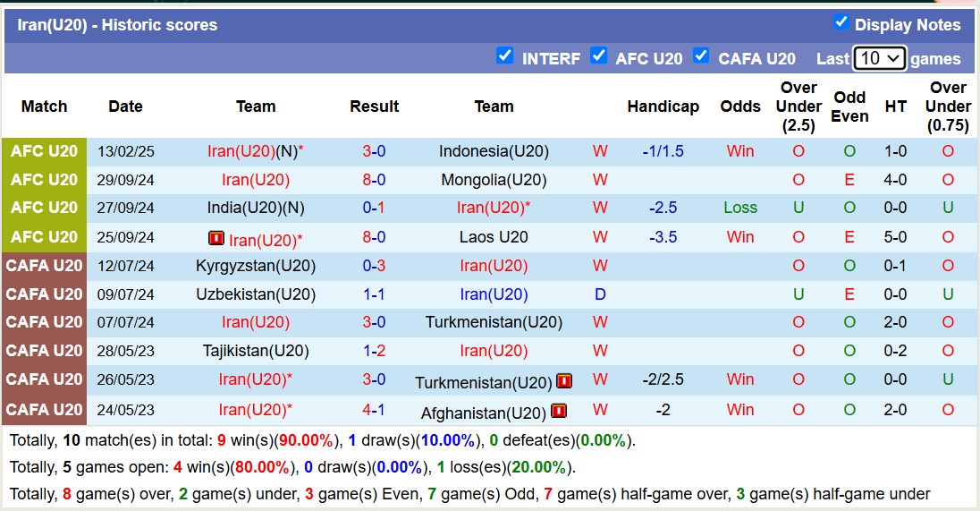The image size is (980, 511).
Task: Click India(U20)(N) team name
Action: click(256, 208)
